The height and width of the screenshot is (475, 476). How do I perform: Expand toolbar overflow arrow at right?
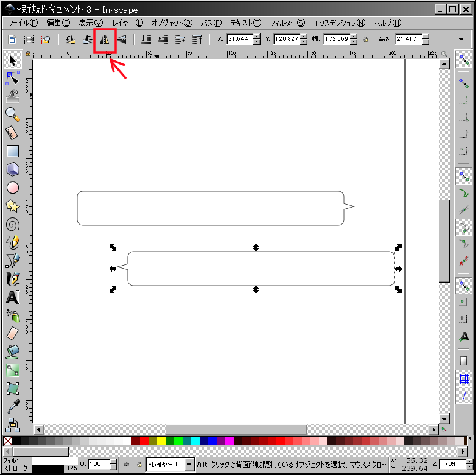click(461, 39)
